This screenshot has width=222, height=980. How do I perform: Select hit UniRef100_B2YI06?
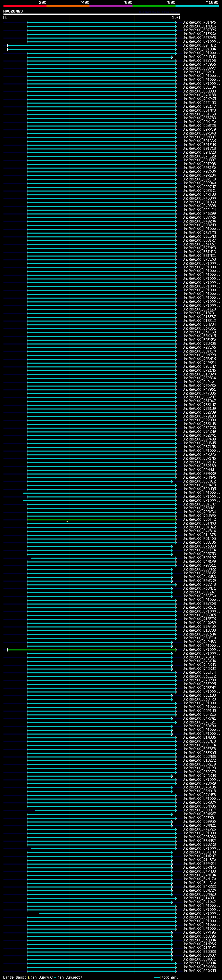click(199, 60)
